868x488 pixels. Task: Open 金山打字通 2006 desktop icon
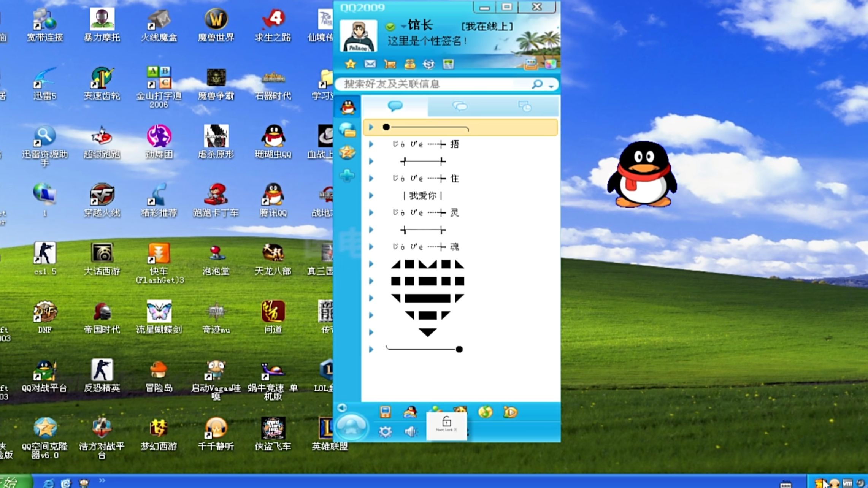tap(159, 87)
